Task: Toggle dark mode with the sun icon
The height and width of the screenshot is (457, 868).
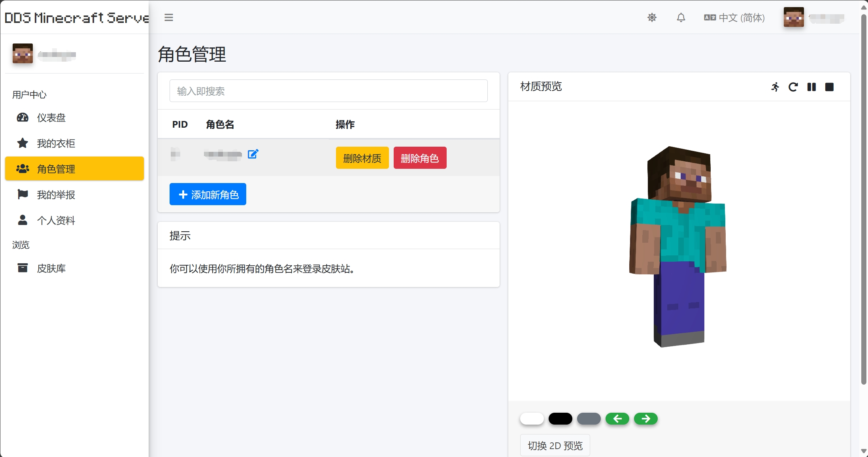Action: pos(652,17)
